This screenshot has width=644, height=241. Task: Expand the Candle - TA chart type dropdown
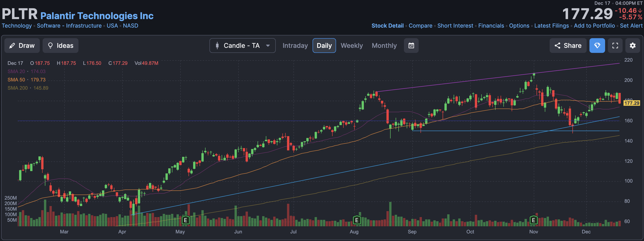click(x=243, y=46)
